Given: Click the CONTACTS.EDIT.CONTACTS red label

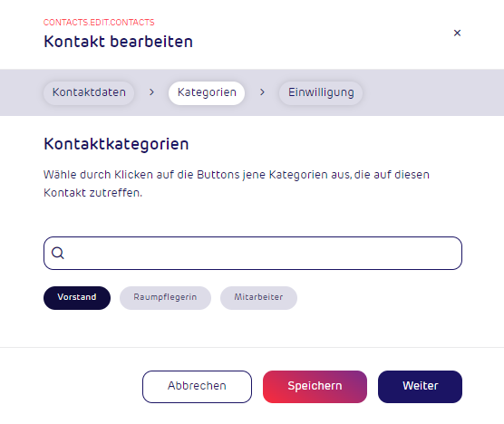Looking at the screenshot, I should [x=99, y=23].
